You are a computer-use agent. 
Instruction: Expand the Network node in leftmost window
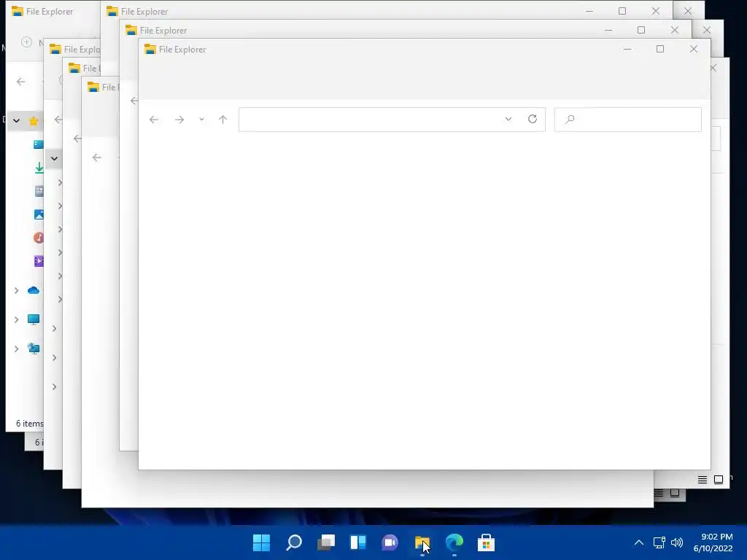[16, 349]
